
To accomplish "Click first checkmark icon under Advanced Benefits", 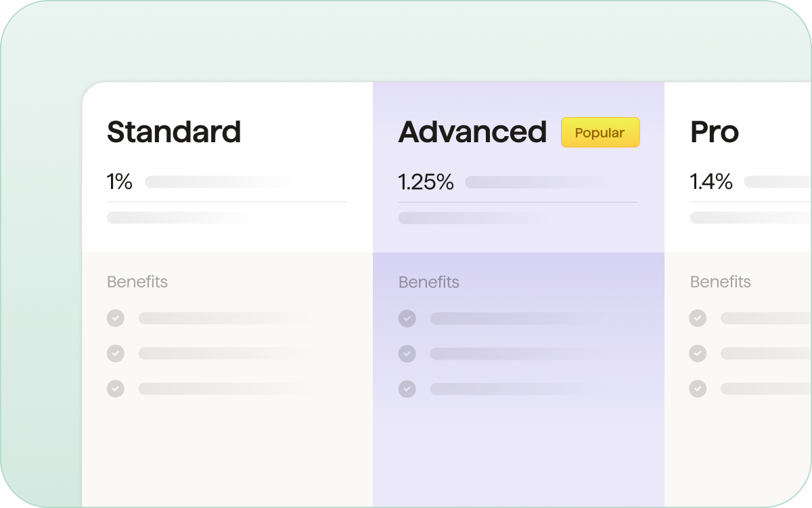I will tap(407, 318).
